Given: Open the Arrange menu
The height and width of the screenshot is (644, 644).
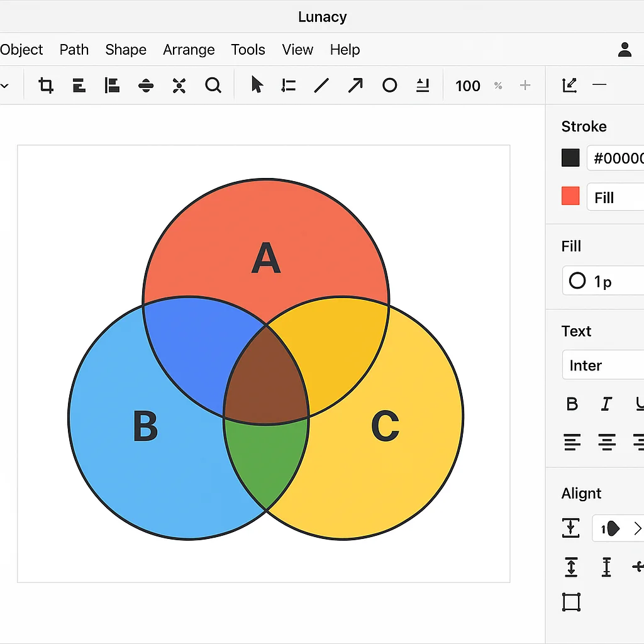Looking at the screenshot, I should coord(189,50).
